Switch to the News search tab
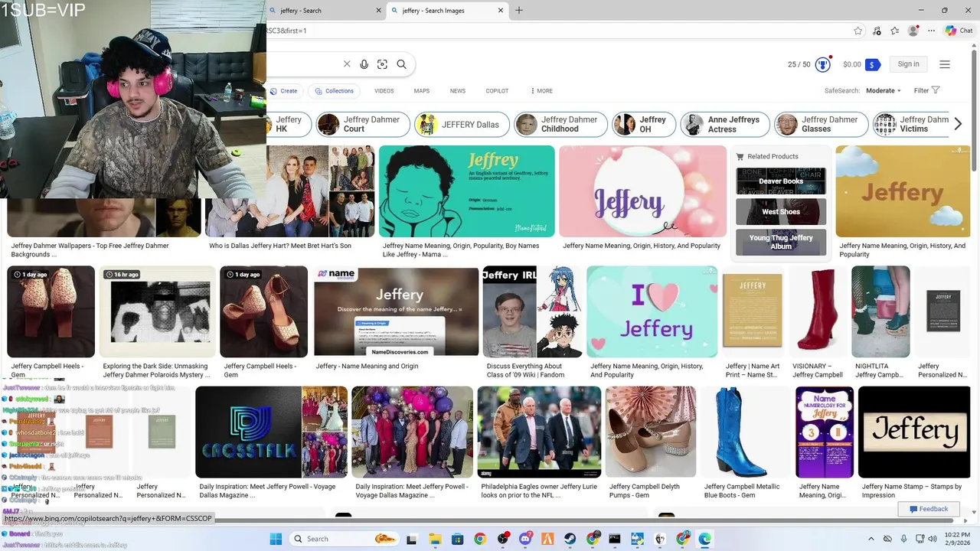The image size is (980, 551). pyautogui.click(x=458, y=91)
